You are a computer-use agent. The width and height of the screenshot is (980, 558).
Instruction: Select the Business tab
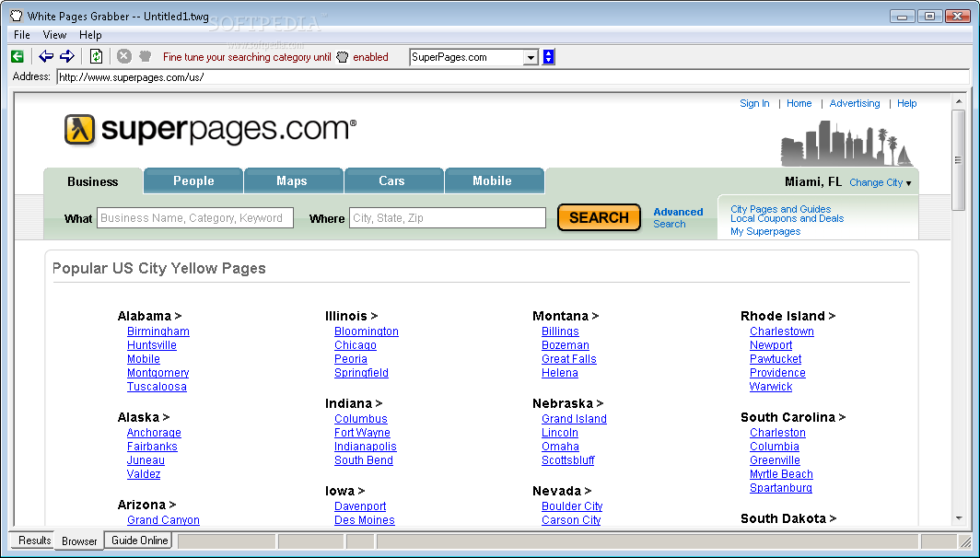(x=92, y=181)
